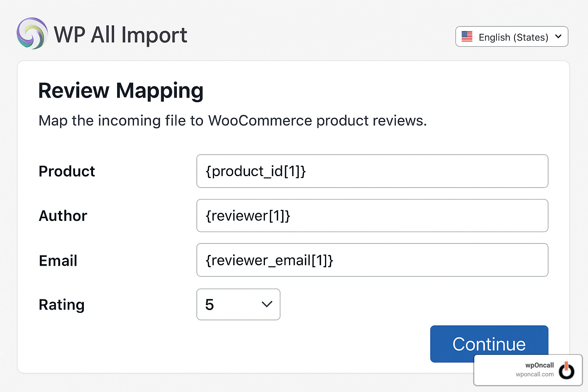Focus the Author field with {reviewer[1]}
Image resolution: width=588 pixels, height=392 pixels.
tap(372, 216)
